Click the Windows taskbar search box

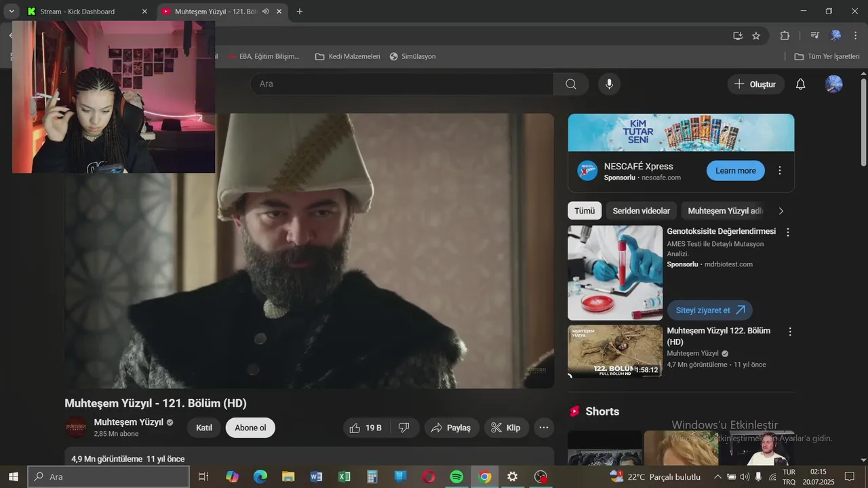click(x=108, y=476)
